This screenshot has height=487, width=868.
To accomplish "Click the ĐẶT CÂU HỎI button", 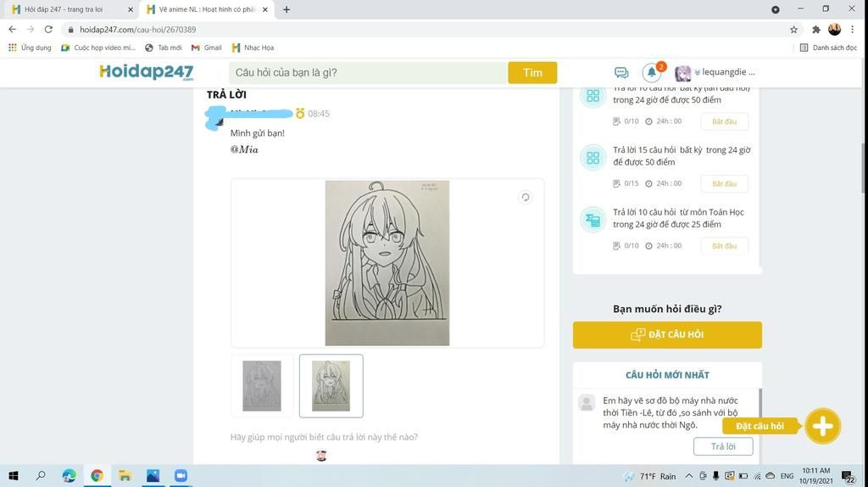I will (x=667, y=334).
